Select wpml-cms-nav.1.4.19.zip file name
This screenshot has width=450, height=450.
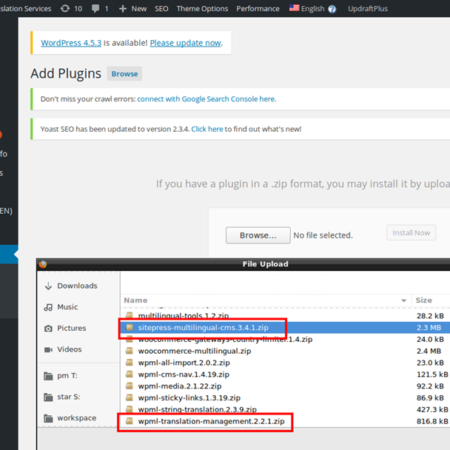[184, 374]
